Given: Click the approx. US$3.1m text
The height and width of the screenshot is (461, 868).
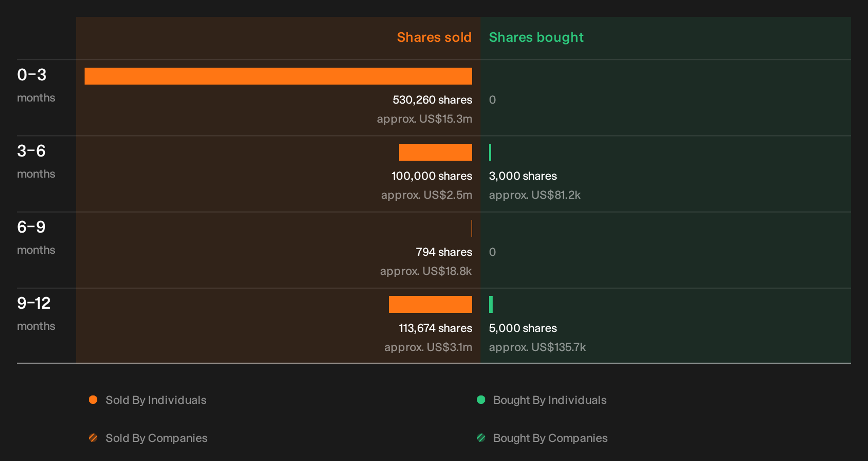Looking at the screenshot, I should coord(428,347).
